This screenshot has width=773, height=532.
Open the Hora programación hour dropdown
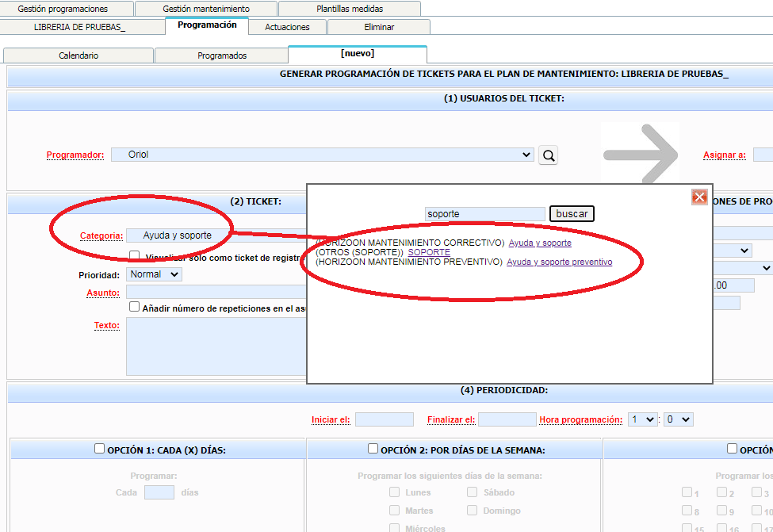pos(642,419)
